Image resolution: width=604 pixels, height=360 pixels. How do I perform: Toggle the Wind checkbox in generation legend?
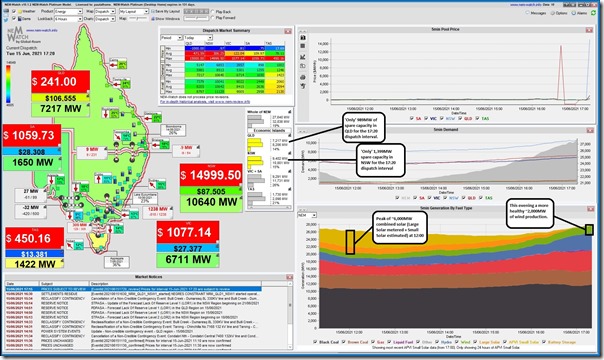(x=457, y=342)
